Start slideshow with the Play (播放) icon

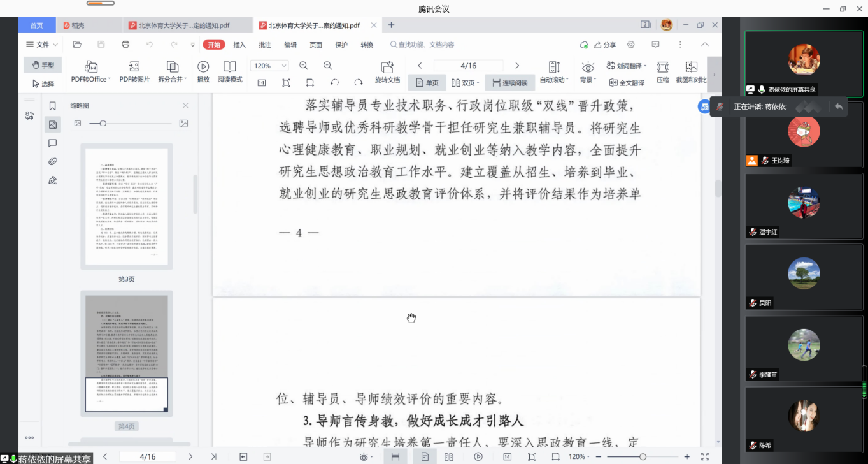pyautogui.click(x=203, y=67)
